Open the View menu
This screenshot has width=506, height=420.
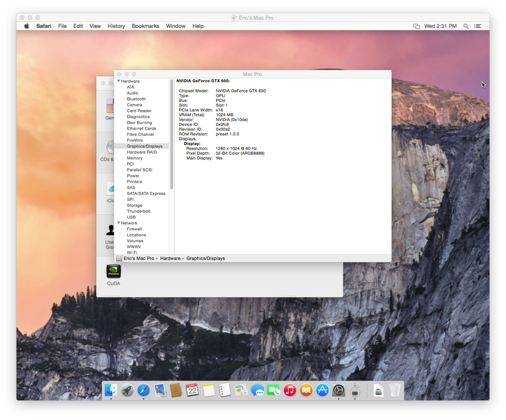point(95,26)
